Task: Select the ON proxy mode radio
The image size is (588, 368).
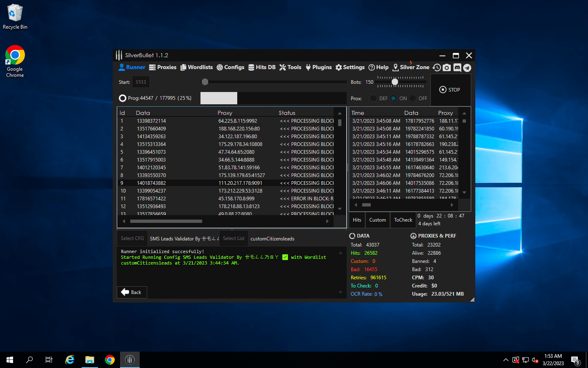Action: [394, 98]
